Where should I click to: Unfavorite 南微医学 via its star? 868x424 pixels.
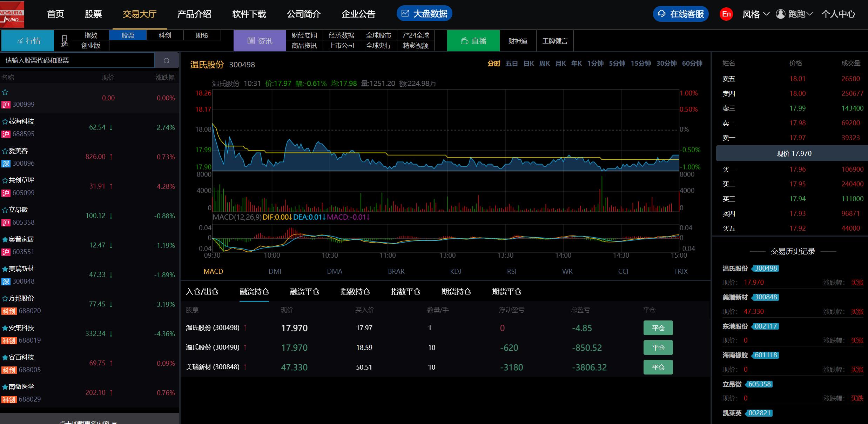5,387
